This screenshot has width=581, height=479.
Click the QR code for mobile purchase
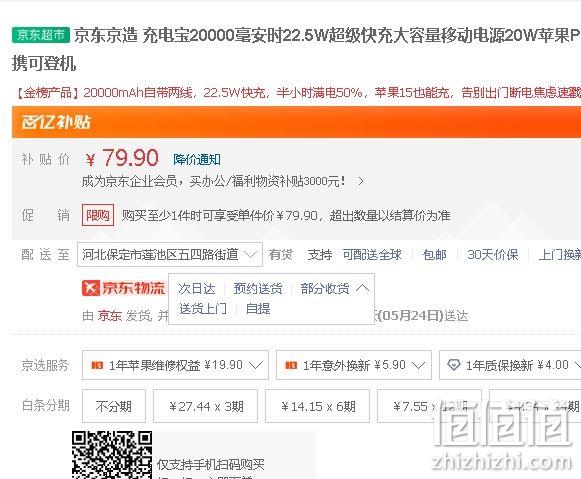112,455
